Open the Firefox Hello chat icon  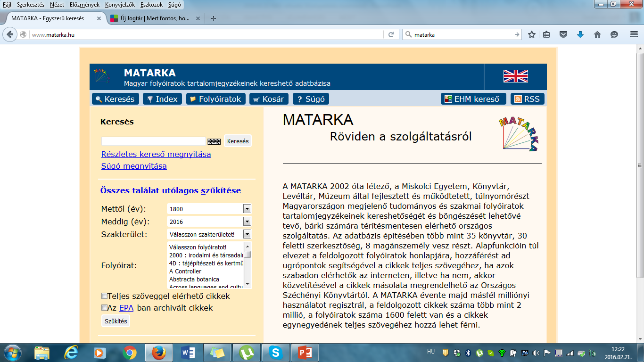(614, 34)
